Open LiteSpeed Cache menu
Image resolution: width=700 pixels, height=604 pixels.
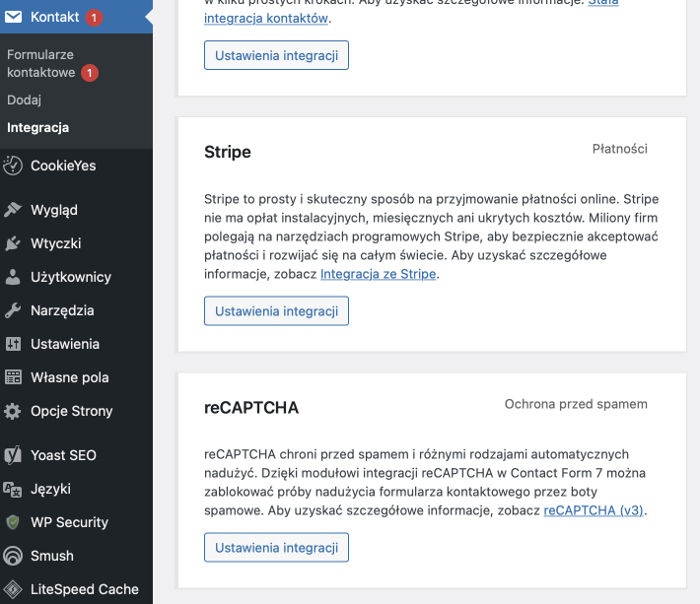point(76,589)
